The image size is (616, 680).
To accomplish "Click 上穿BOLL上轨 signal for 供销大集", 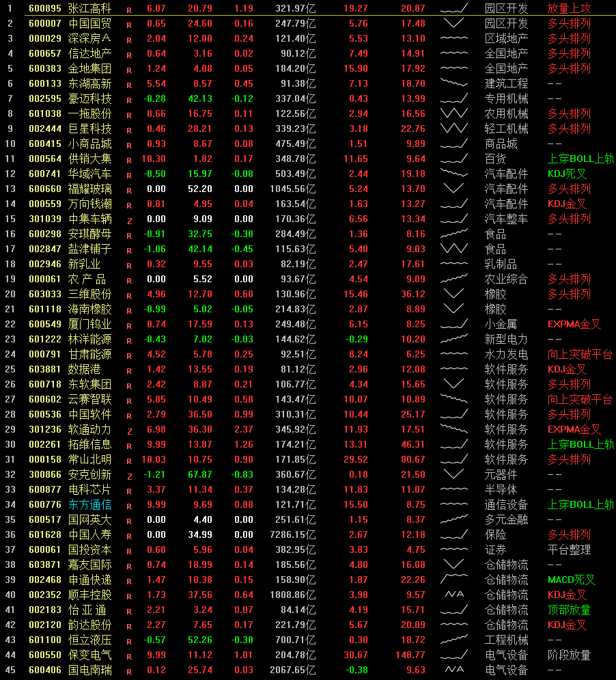I will (x=581, y=159).
